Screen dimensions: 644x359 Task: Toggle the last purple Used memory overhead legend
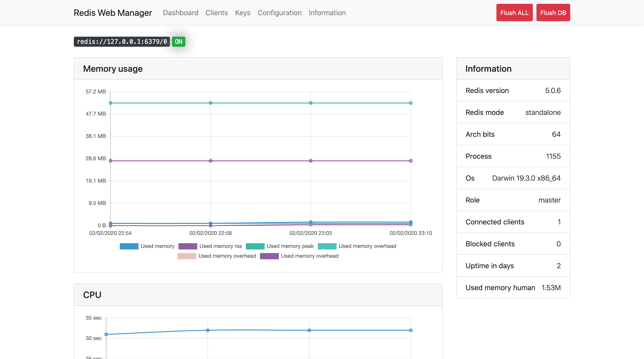pyautogui.click(x=269, y=256)
